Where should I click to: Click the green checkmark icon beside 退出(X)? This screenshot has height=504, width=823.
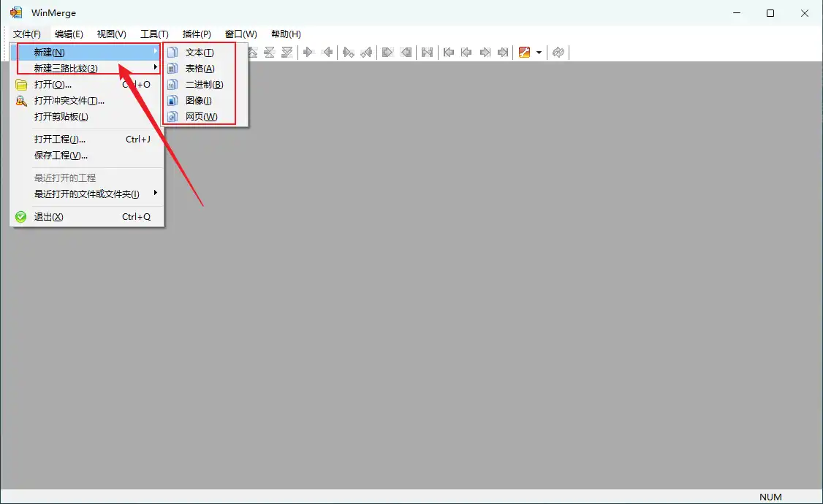(x=21, y=217)
